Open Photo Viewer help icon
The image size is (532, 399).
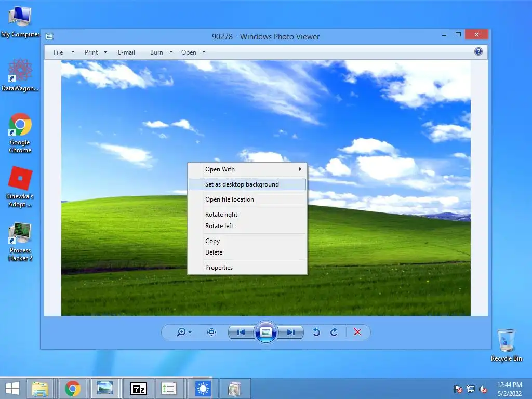478,51
